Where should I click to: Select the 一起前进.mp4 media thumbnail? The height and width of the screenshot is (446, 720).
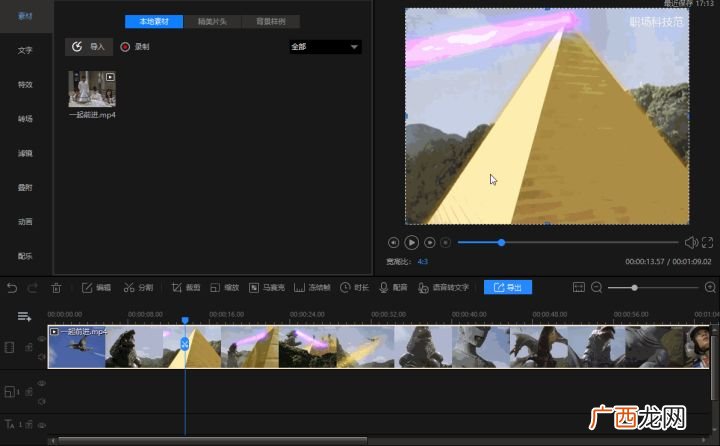(92, 89)
